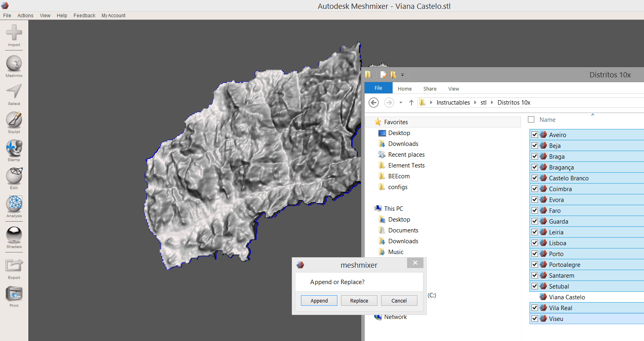The image size is (644, 341).
Task: Open the Element Tests folder
Action: [401, 165]
